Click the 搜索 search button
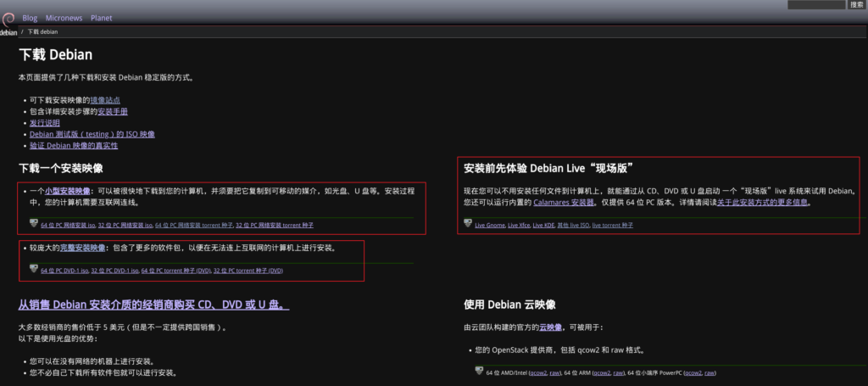 (x=855, y=4)
